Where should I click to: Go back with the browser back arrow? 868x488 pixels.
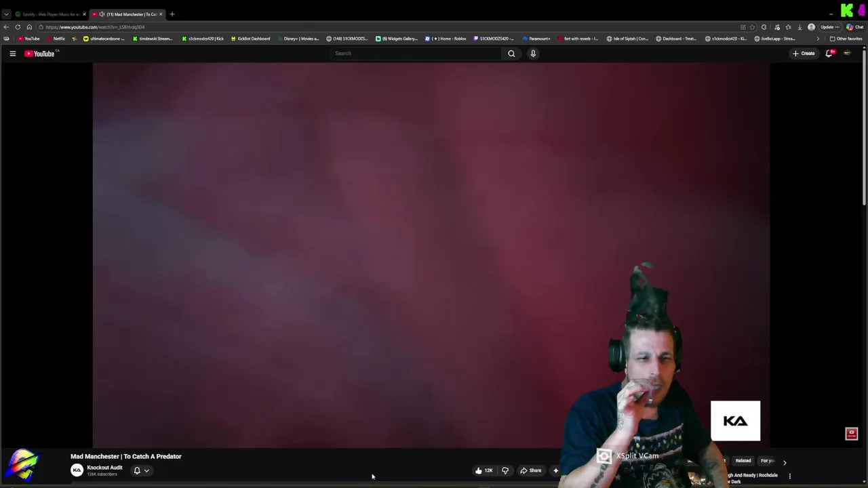tap(6, 27)
